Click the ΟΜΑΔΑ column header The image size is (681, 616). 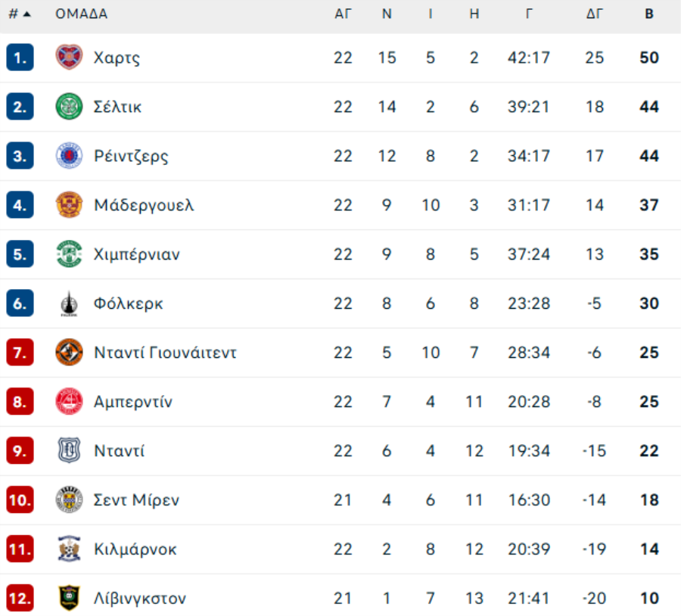82,14
